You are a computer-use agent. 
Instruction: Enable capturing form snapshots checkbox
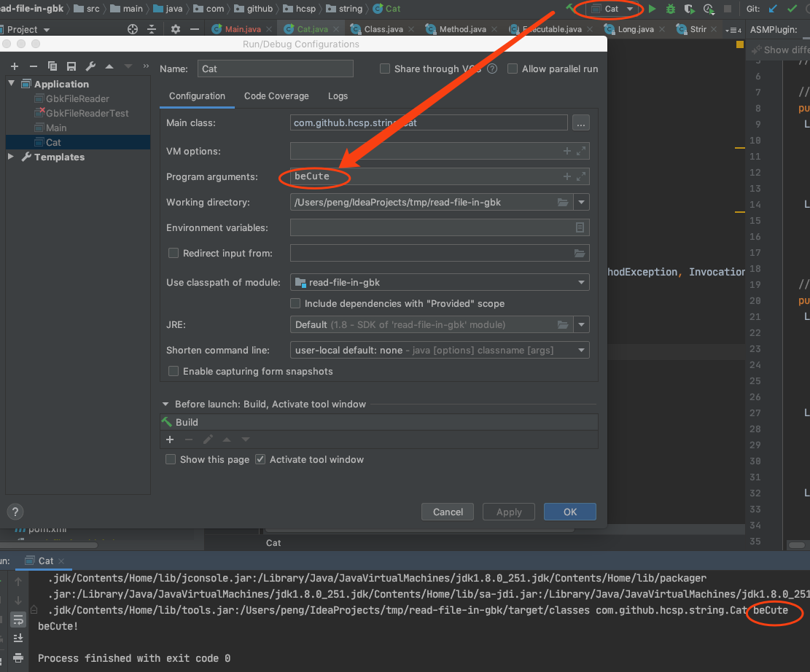pyautogui.click(x=174, y=371)
